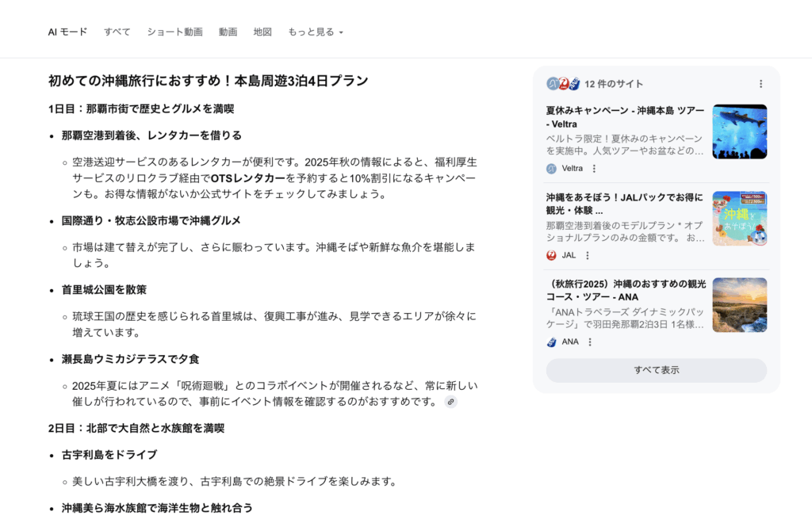The height and width of the screenshot is (519, 812).
Task: Open the three-dot menu next to ANA
Action: click(590, 342)
